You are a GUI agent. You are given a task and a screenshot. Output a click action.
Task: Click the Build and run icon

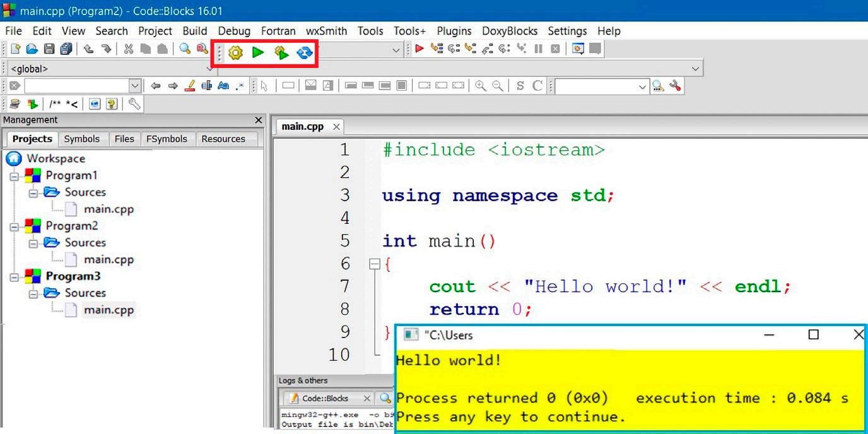pos(281,53)
